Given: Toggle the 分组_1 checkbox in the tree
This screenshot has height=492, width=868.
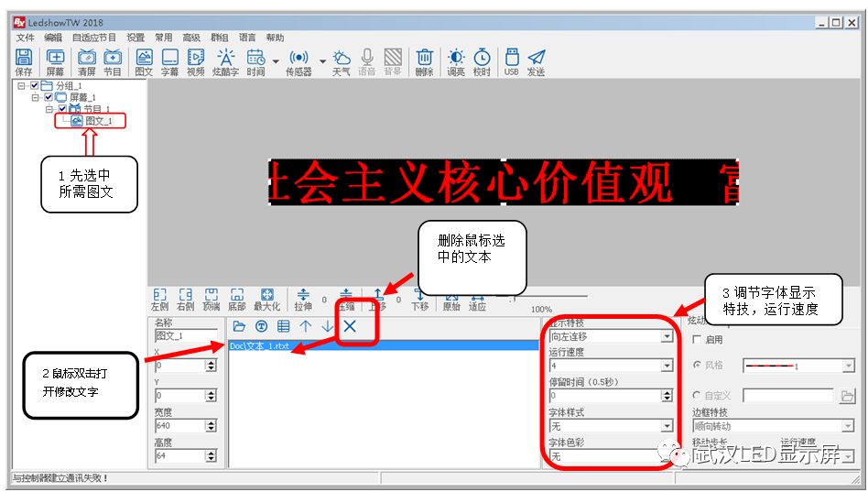Looking at the screenshot, I should pos(35,85).
